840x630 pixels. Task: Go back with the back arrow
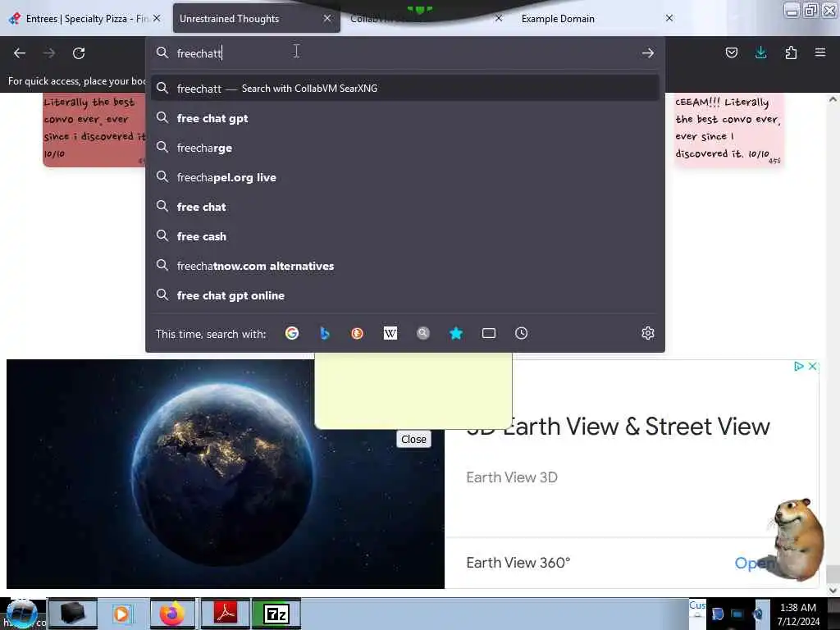(20, 53)
